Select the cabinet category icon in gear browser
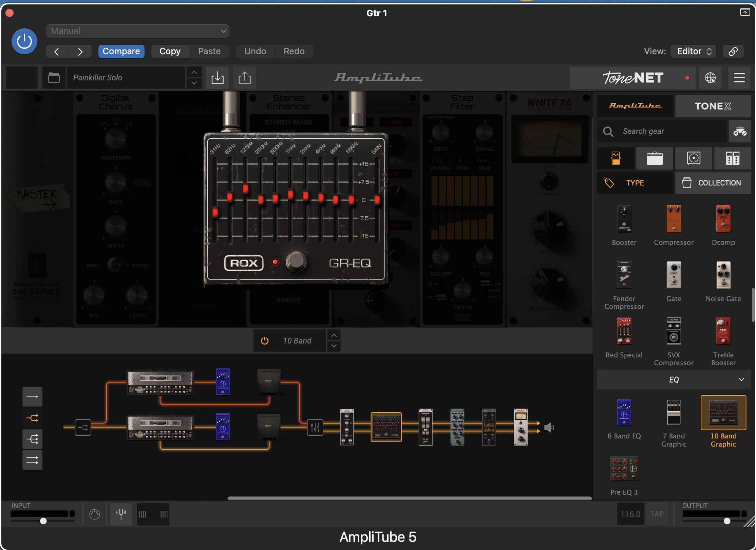Viewport: 756px width, 550px height. pyautogui.click(x=693, y=158)
